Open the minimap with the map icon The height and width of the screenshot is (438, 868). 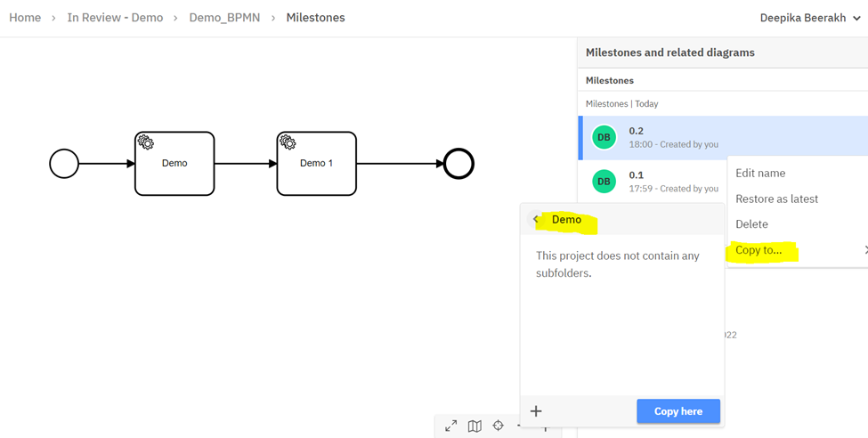click(475, 426)
